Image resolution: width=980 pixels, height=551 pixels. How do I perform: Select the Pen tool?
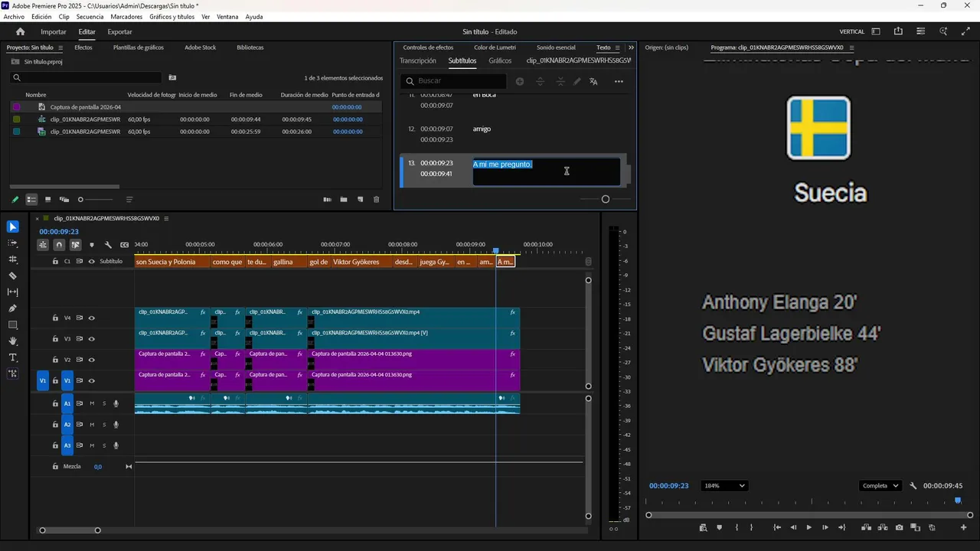point(13,308)
